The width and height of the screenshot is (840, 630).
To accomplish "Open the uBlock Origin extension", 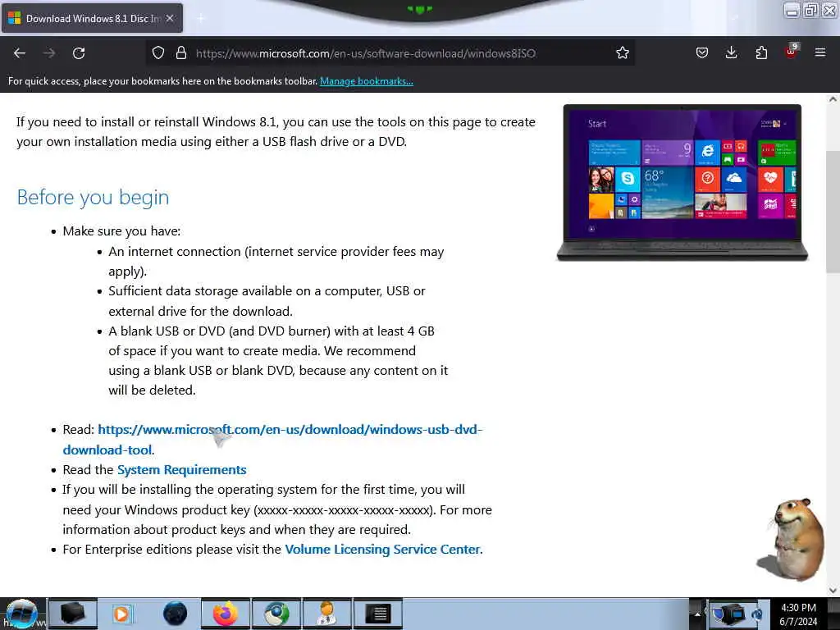I will coord(791,52).
